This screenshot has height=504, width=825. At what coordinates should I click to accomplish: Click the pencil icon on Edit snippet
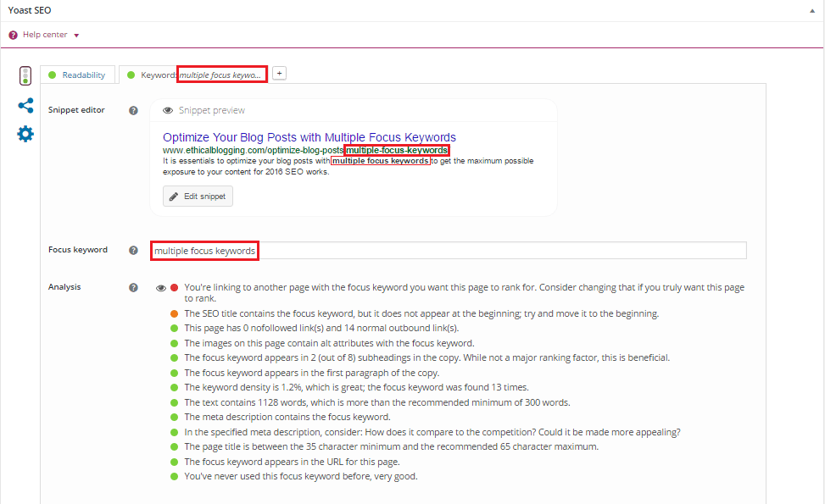pyautogui.click(x=174, y=196)
